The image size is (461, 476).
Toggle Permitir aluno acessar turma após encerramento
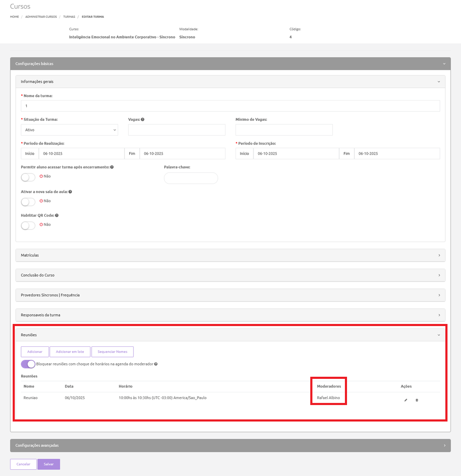pos(28,177)
